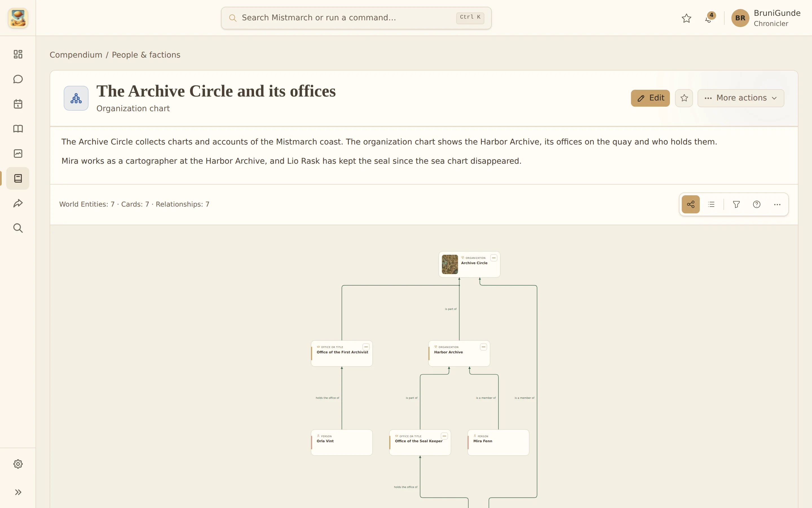Screen dimensions: 812x508
Task: Click the favorites star in top bar
Action: 687,18
